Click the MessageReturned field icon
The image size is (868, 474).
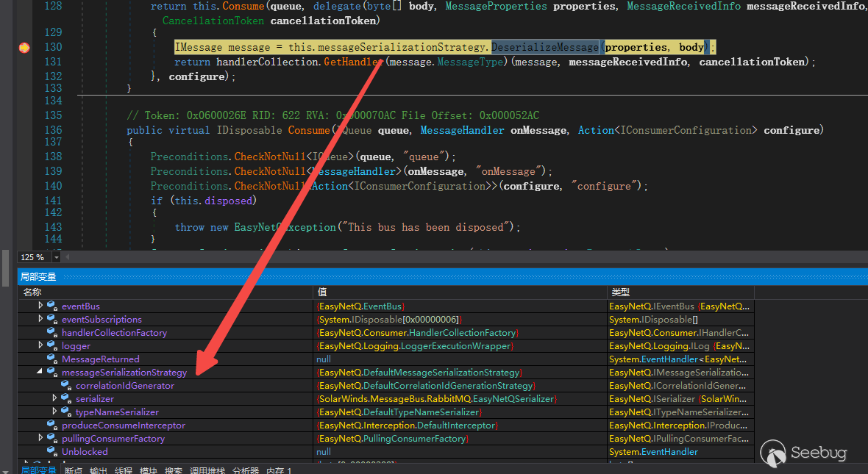[x=52, y=359]
